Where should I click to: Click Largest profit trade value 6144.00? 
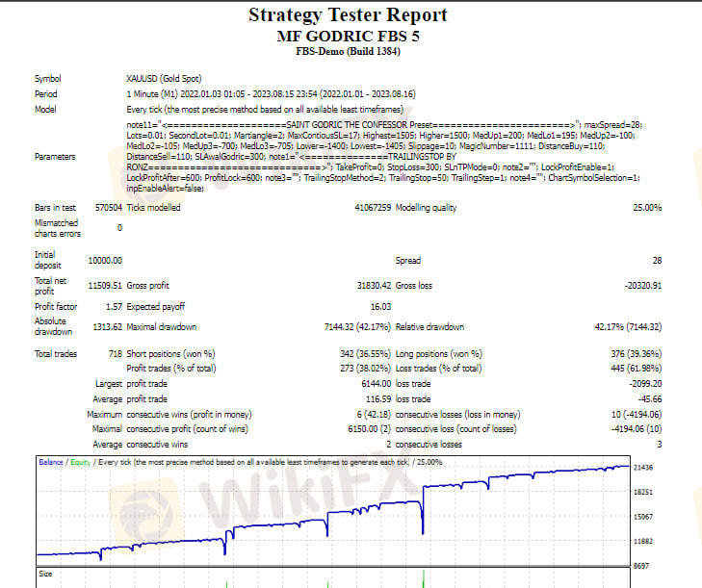(377, 383)
